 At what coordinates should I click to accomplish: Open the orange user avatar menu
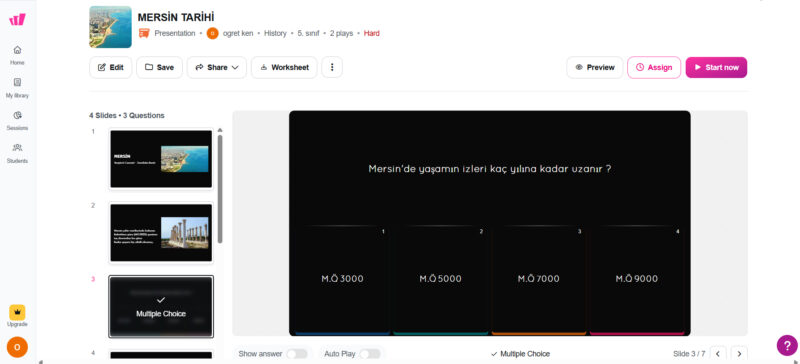[x=17, y=347]
